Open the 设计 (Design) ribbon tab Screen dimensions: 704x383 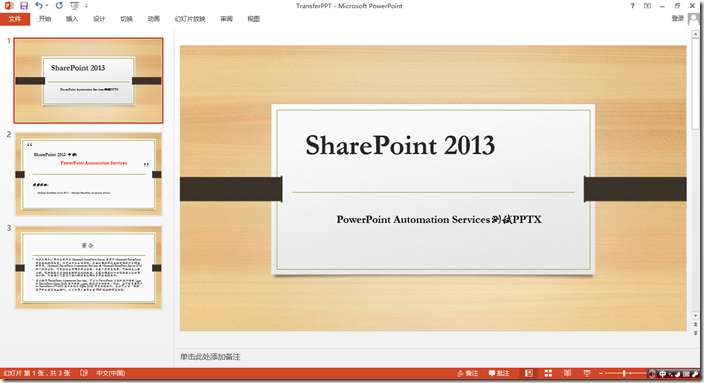point(99,19)
